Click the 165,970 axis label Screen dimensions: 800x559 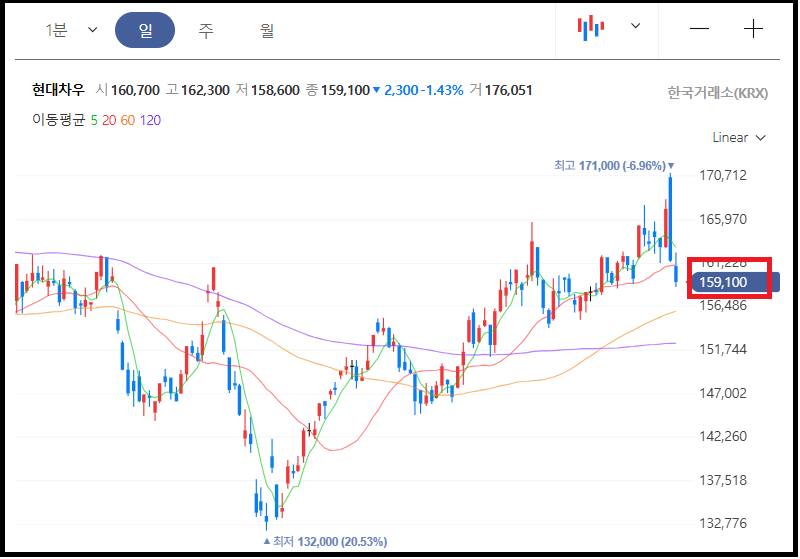click(x=722, y=219)
